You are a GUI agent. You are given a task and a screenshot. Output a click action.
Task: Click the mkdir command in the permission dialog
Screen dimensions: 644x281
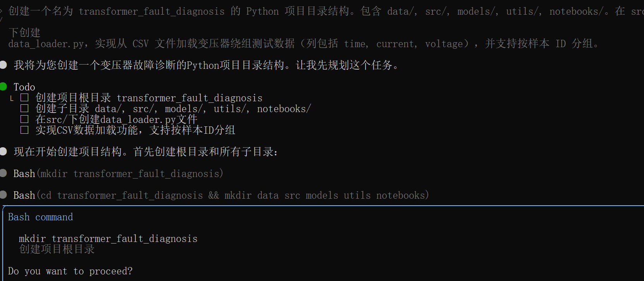108,238
